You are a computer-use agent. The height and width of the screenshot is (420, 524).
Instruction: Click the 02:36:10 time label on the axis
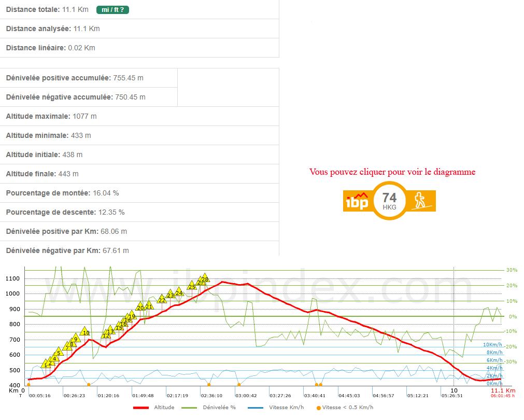point(211,396)
